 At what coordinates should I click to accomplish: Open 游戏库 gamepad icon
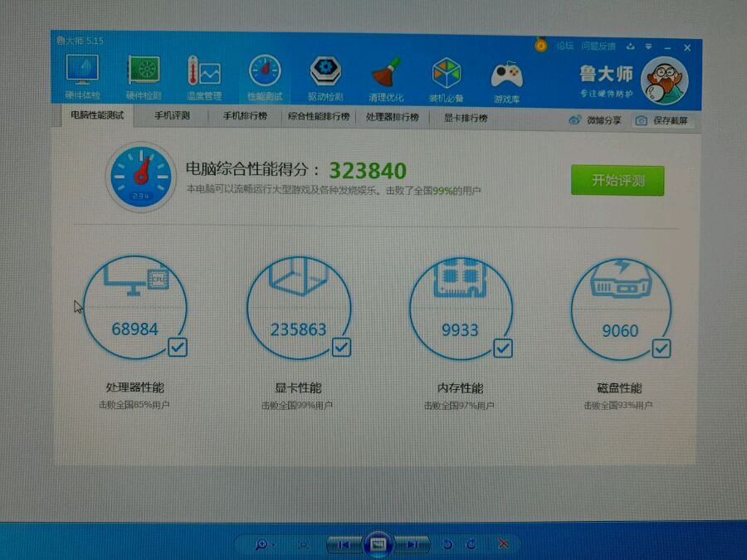507,80
